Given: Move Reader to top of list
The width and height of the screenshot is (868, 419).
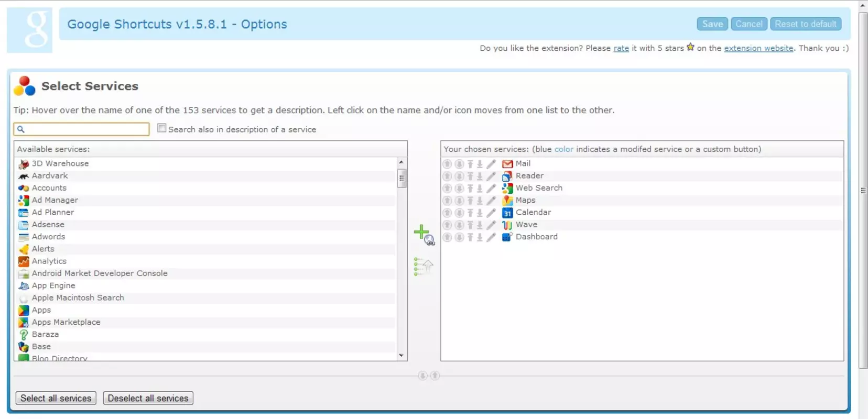Looking at the screenshot, I should [470, 176].
